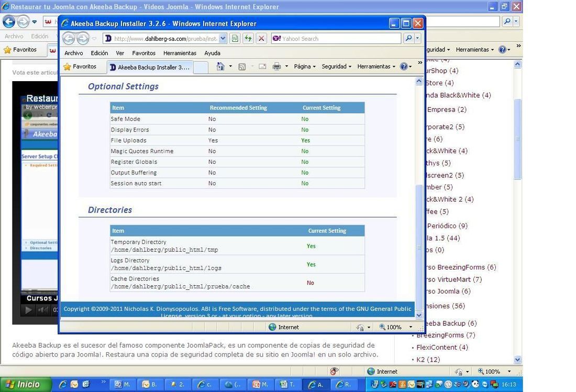The width and height of the screenshot is (576, 392).
Task: Click search magnifier in Restaurar tu Joomla window
Action: tap(507, 21)
